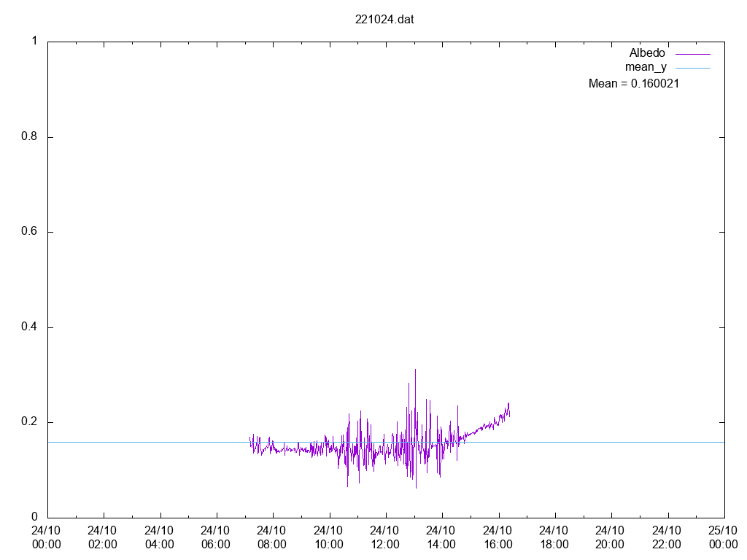Click the x-axis label 24/10 04:00
The width and height of the screenshot is (747, 560).
159,537
